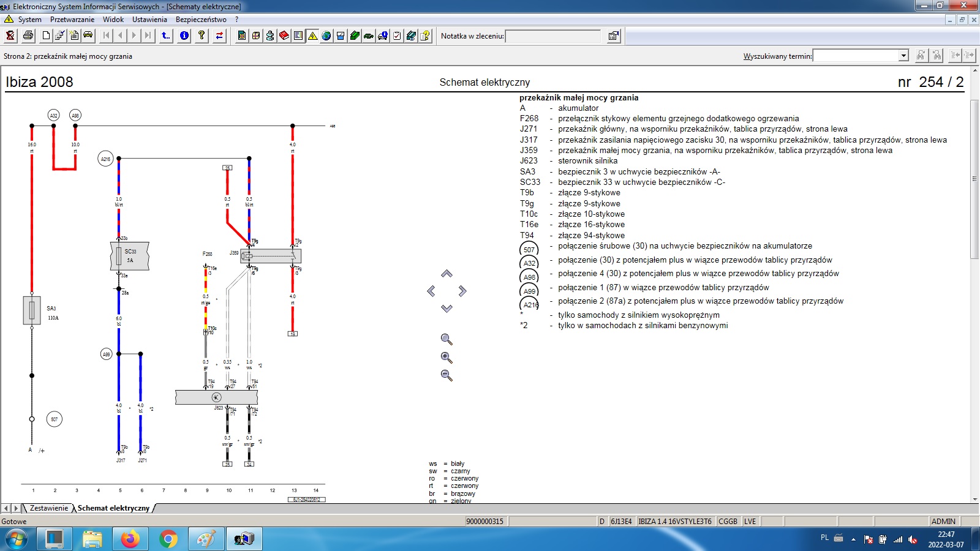Show hidden tray icons with the taskbar arrow
This screenshot has width=980, height=551.
pyautogui.click(x=853, y=539)
